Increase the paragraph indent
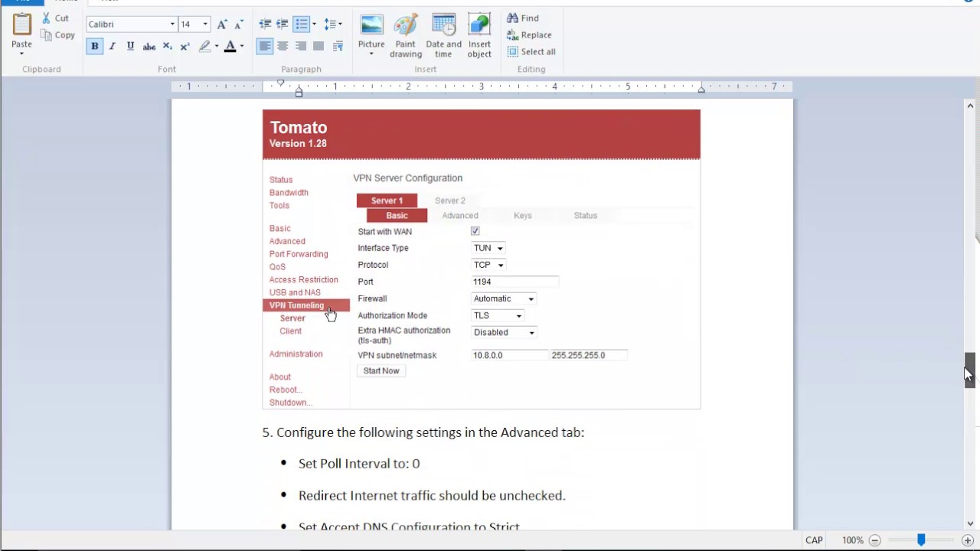 pos(283,24)
